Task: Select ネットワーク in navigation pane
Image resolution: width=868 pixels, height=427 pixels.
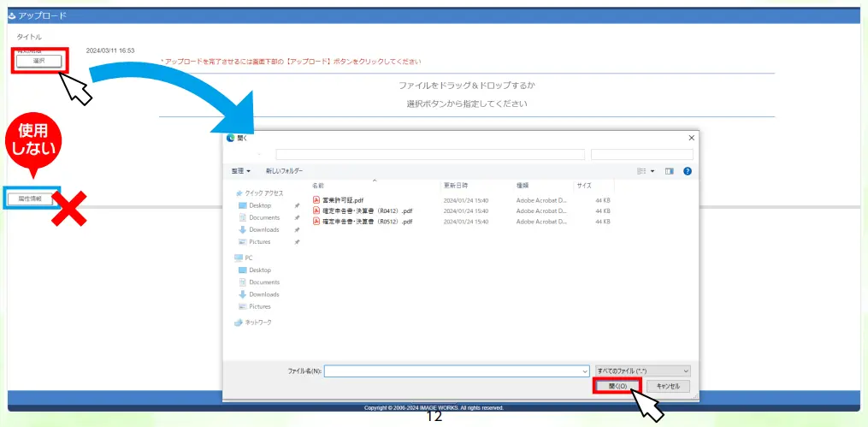Action: (258, 323)
